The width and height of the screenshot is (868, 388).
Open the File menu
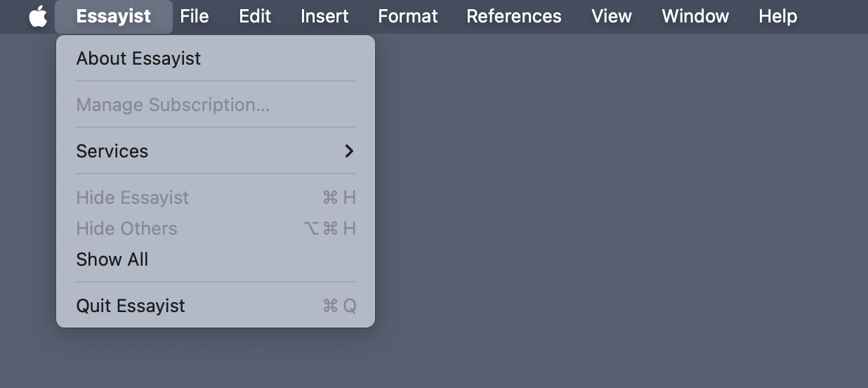coord(194,16)
